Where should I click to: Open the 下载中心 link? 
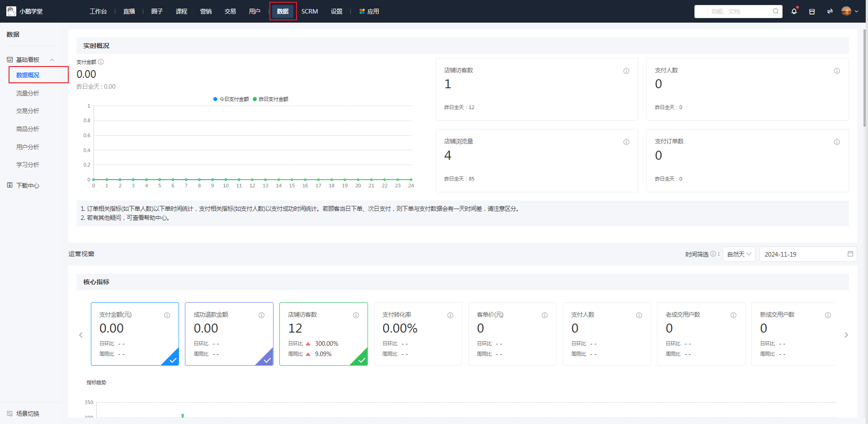click(x=28, y=186)
